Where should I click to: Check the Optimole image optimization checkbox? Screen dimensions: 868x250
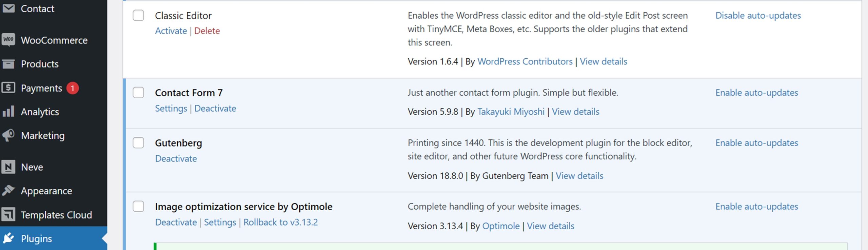click(x=138, y=206)
